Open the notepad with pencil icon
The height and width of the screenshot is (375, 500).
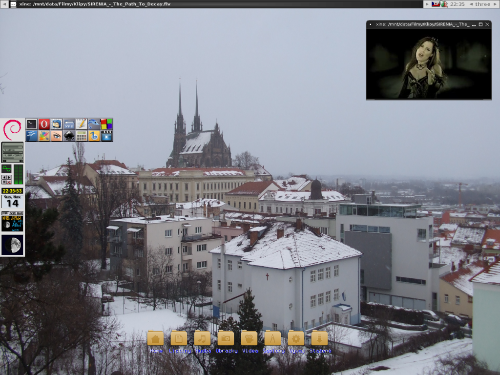click(x=81, y=124)
